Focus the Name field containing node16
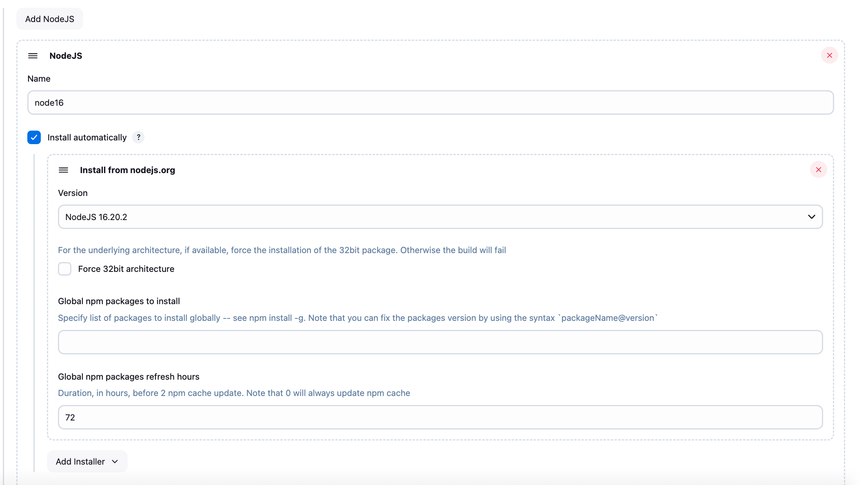 430,102
